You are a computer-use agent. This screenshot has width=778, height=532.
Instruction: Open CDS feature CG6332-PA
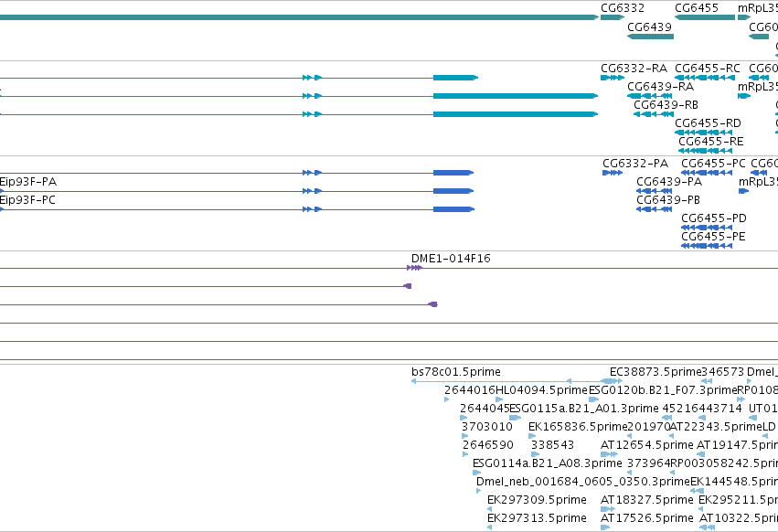pos(635,164)
